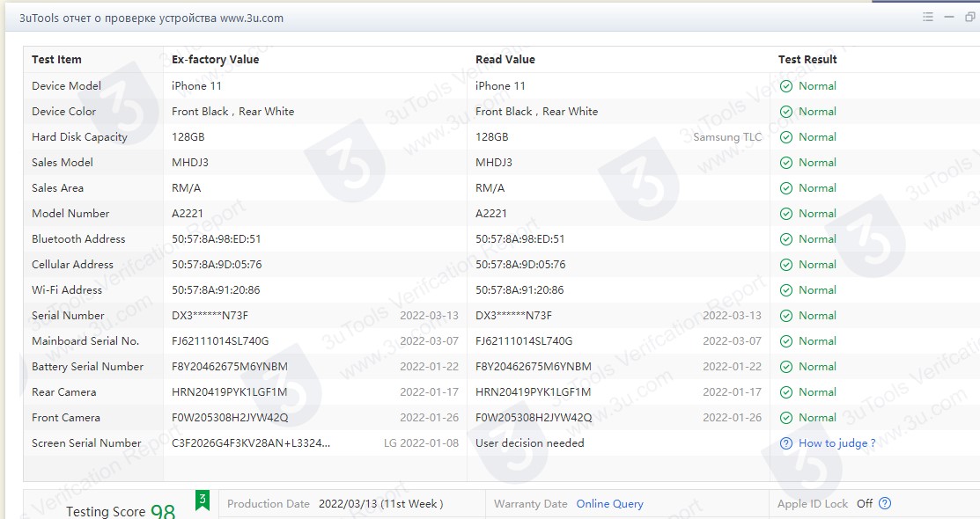The image size is (980, 519).
Task: Click the Testing Score value 98
Action: [163, 512]
